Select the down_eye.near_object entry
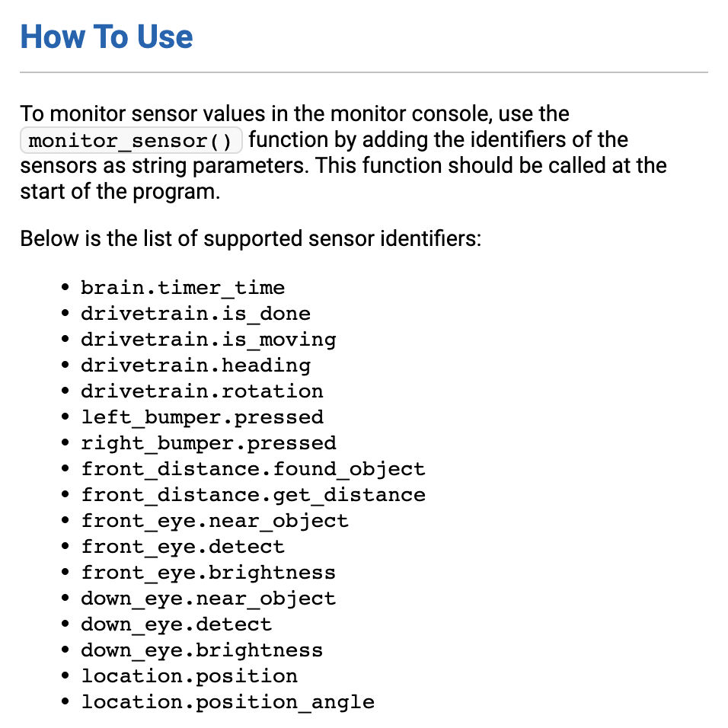The width and height of the screenshot is (728, 728). click(x=209, y=599)
